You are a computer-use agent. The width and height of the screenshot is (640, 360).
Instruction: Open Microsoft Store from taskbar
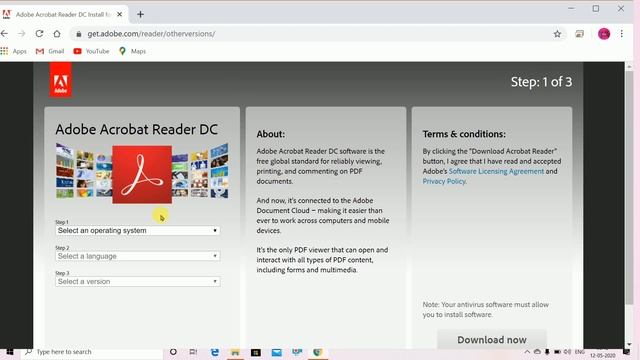pos(256,352)
